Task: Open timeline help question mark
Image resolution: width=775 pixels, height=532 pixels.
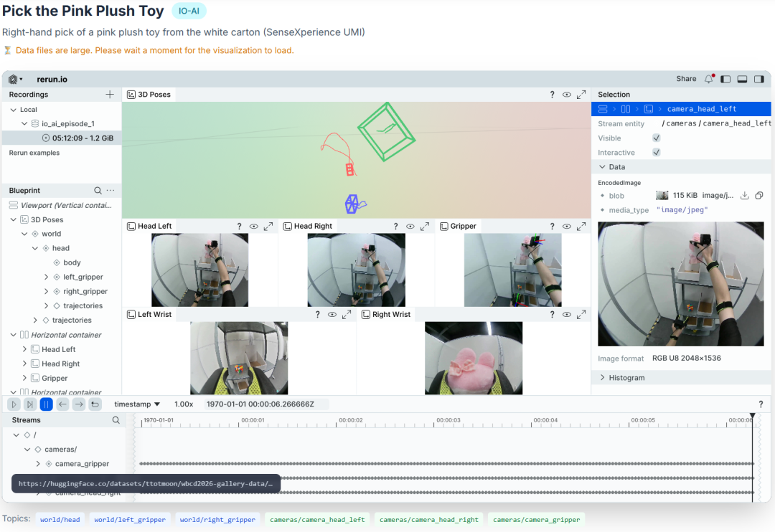Action: point(761,404)
